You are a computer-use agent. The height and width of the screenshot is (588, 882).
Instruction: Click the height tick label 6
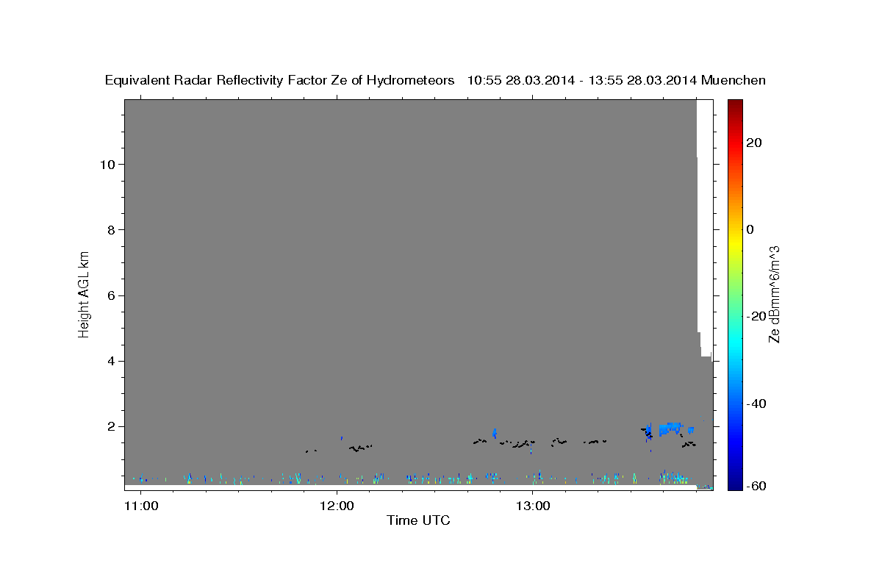pyautogui.click(x=112, y=295)
